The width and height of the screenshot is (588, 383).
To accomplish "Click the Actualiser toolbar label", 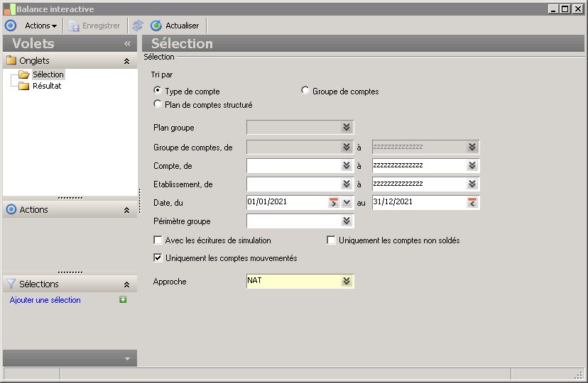I will pos(183,26).
